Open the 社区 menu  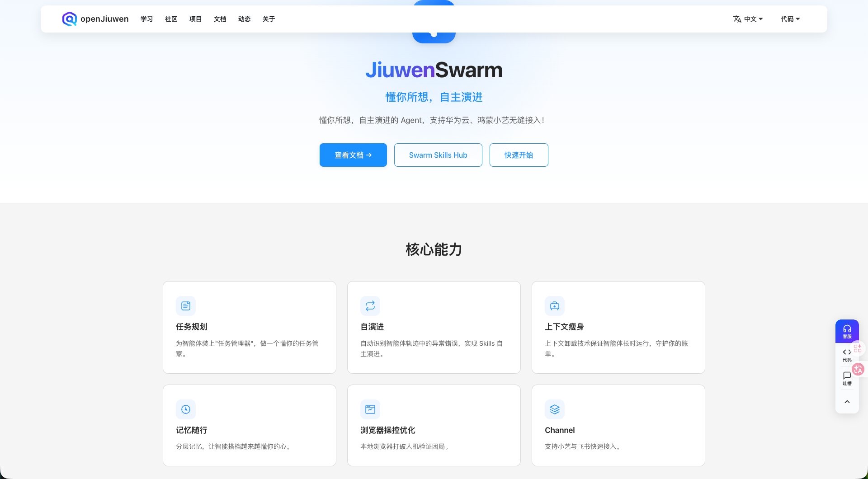pyautogui.click(x=171, y=19)
